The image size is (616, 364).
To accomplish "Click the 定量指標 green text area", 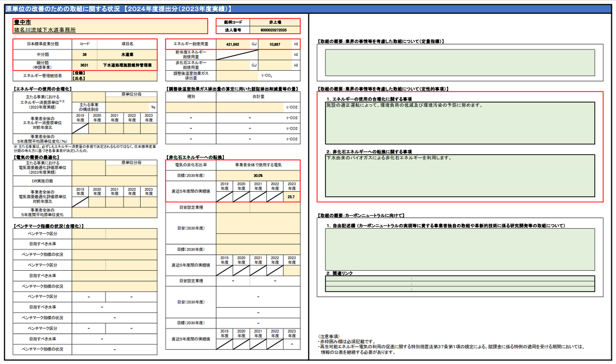I will click(460, 64).
